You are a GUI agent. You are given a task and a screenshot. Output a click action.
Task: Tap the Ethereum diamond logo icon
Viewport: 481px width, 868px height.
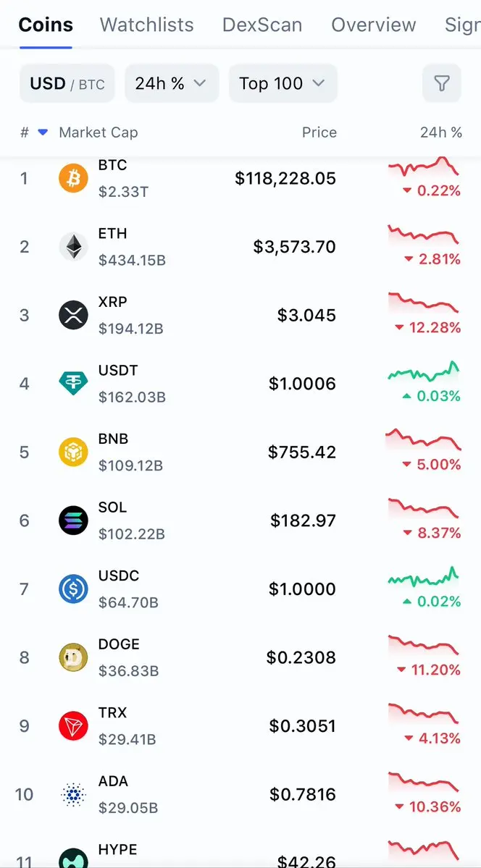click(x=73, y=247)
